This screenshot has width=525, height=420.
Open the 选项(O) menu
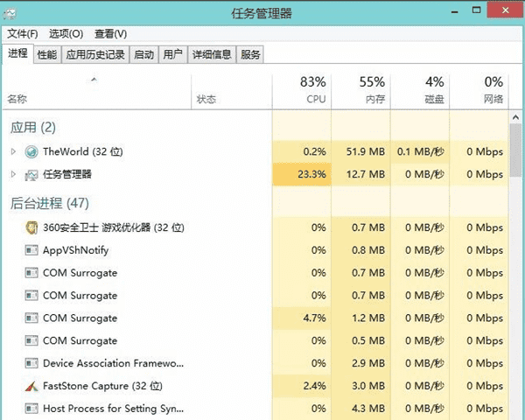point(66,34)
